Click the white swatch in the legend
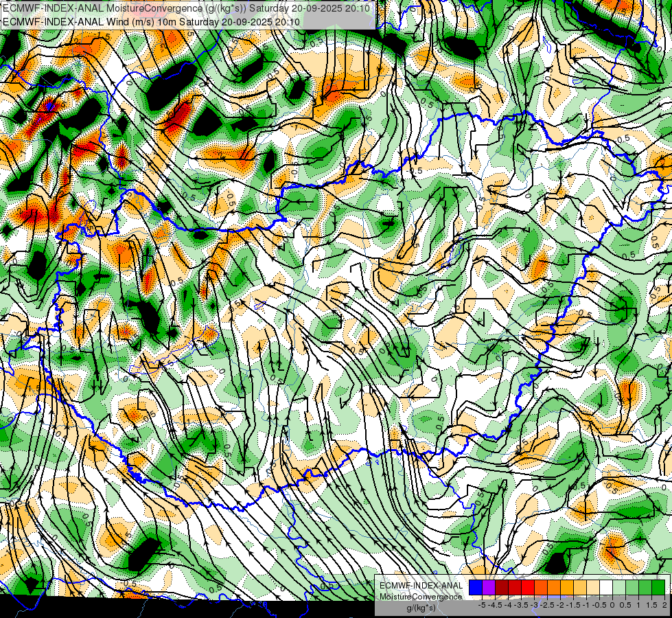This screenshot has height=618, width=672. pyautogui.click(x=606, y=588)
